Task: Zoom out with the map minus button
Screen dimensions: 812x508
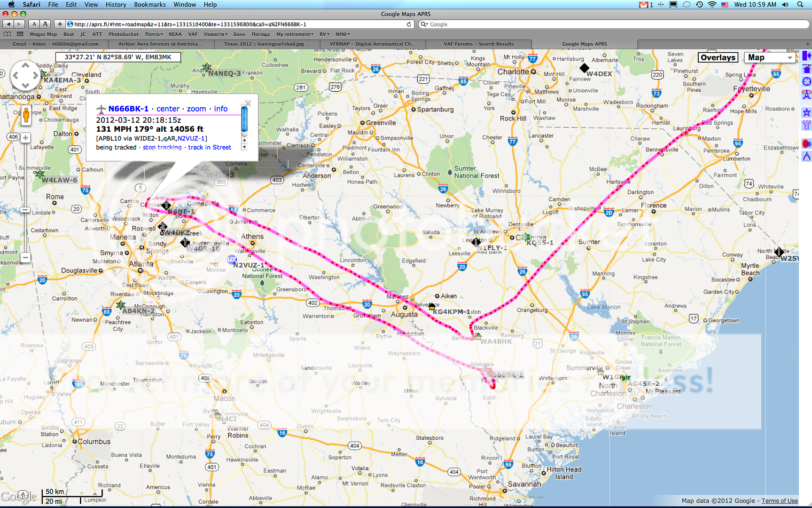Action: pyautogui.click(x=26, y=257)
